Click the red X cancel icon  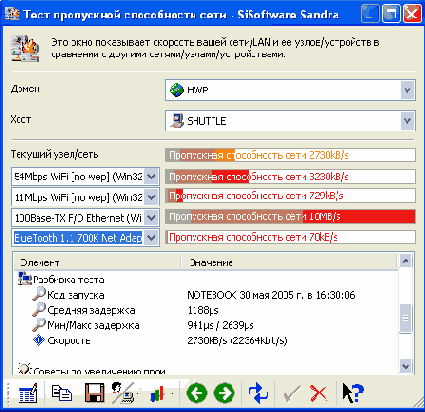pyautogui.click(x=318, y=394)
